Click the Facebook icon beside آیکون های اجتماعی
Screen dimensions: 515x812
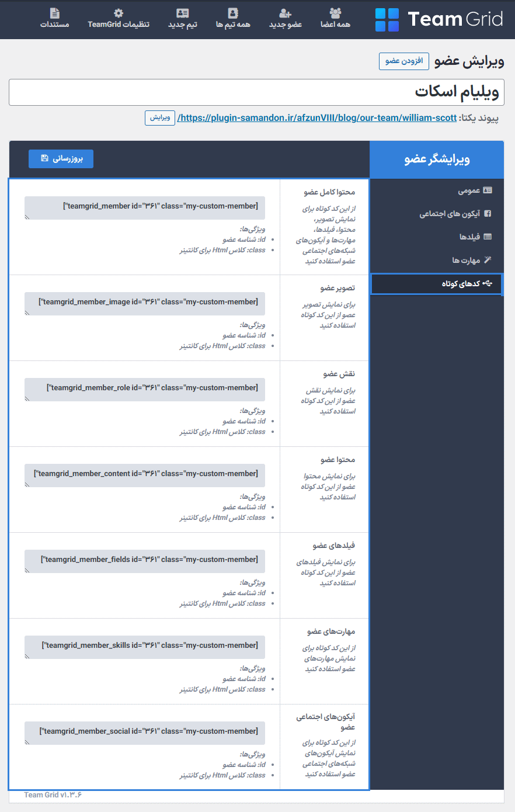point(488,214)
